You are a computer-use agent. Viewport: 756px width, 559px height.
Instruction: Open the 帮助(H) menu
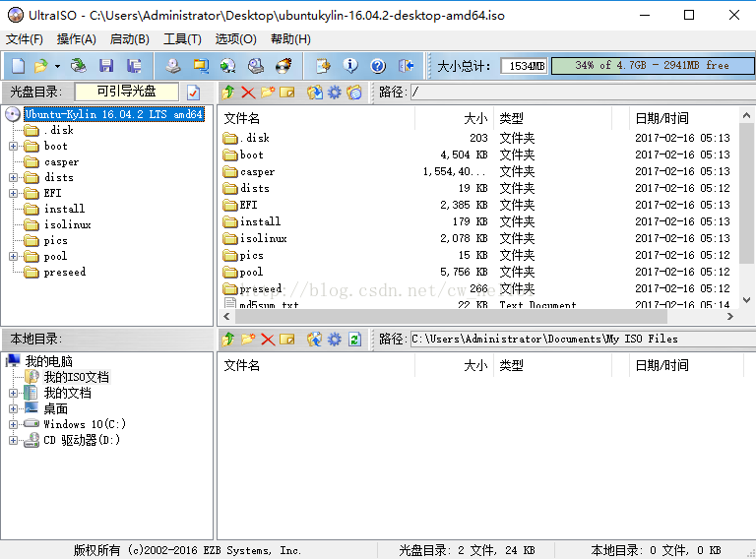pyautogui.click(x=290, y=39)
